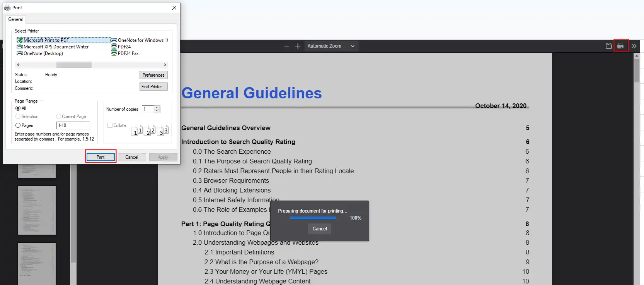
Task: Click the printer icon in PDF toolbar
Action: point(620,46)
